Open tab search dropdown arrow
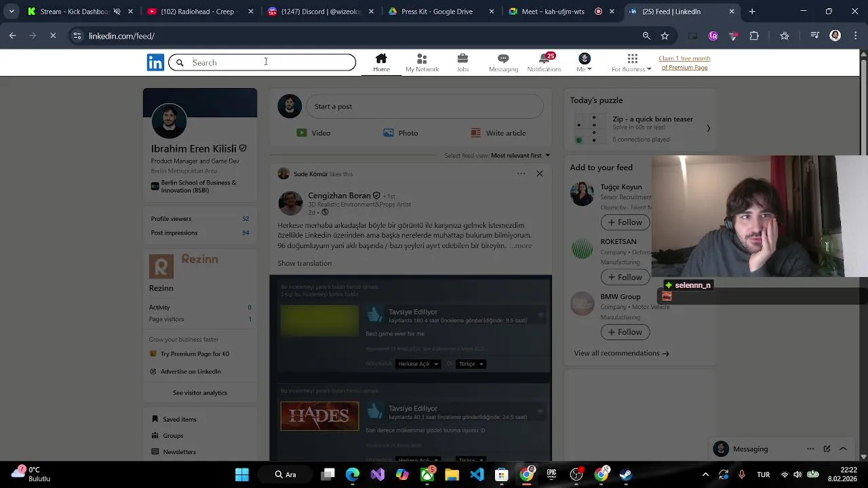The width and height of the screenshot is (868, 488). tap(12, 12)
